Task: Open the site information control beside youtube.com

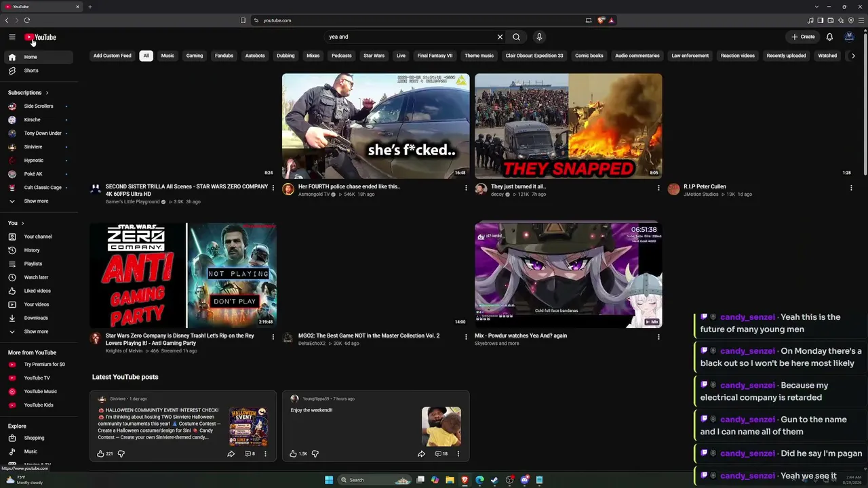Action: coord(256,20)
